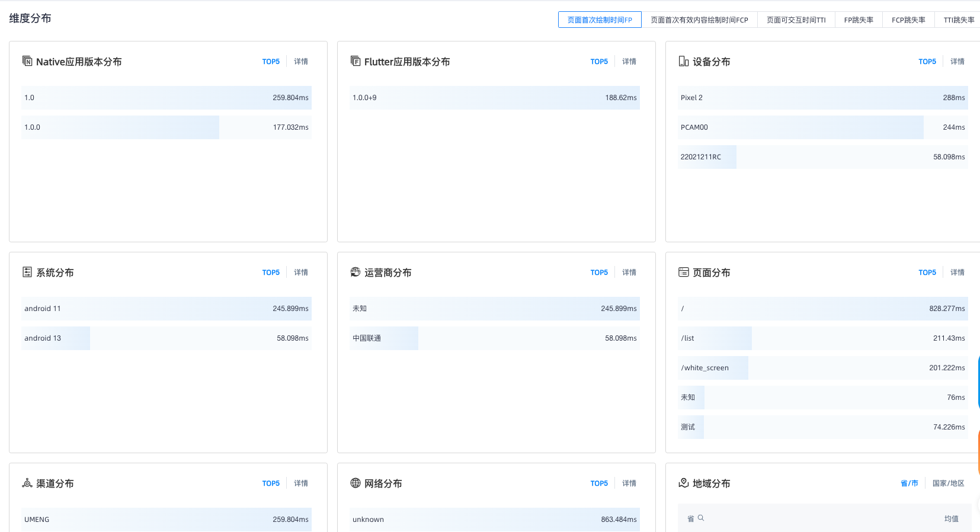Click the Flutter应用版本分布 panel icon

[x=356, y=61]
